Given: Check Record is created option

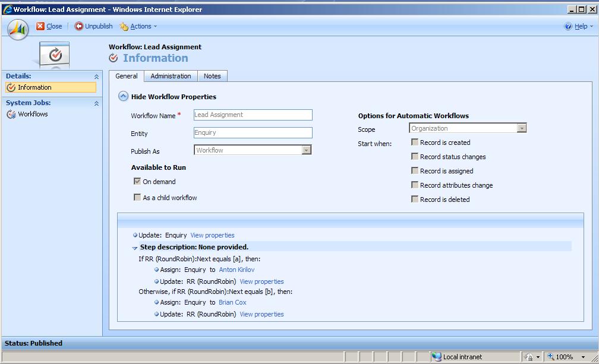Looking at the screenshot, I should point(415,142).
